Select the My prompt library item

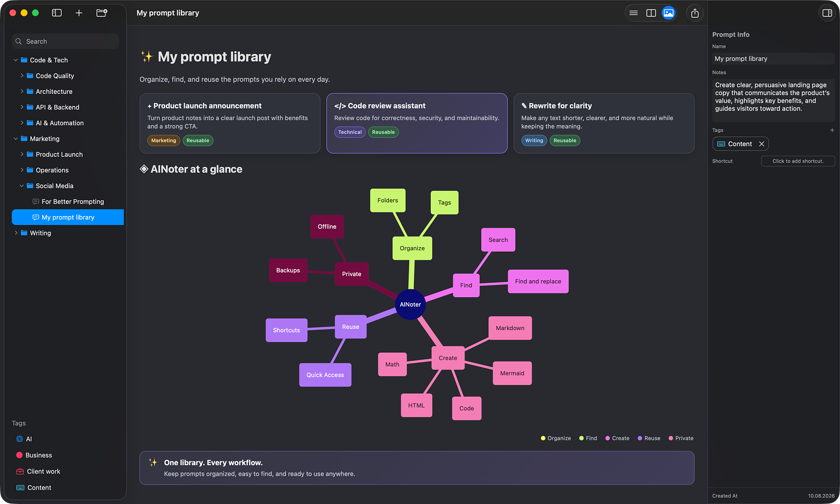[x=67, y=217]
